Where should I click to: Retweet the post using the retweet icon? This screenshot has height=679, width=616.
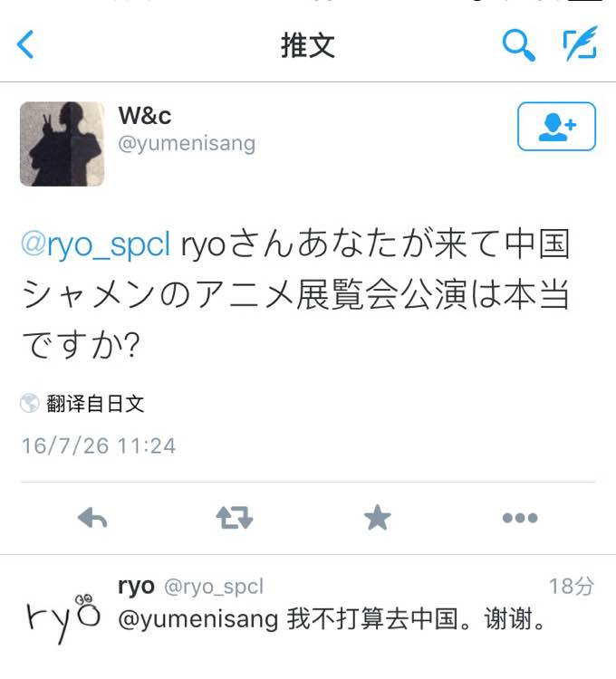(235, 518)
